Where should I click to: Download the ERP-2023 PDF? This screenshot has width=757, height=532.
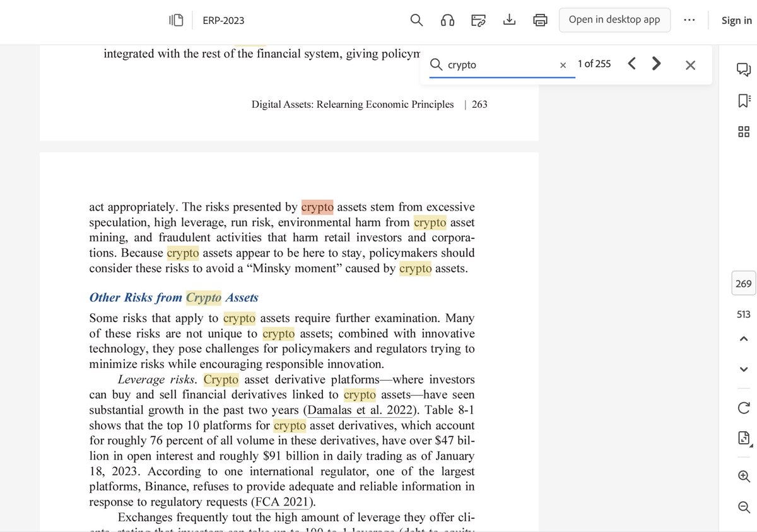509,20
